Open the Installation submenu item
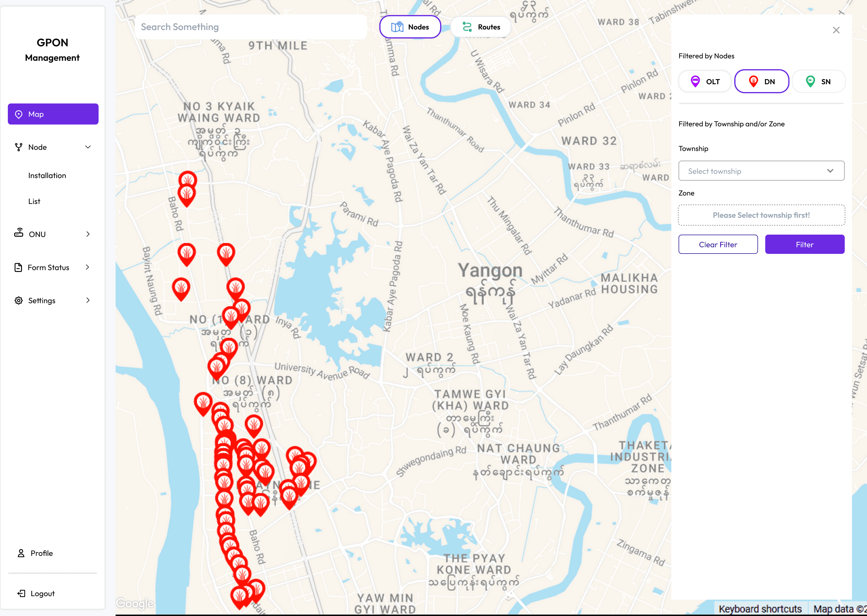This screenshot has width=867, height=616. point(47,176)
